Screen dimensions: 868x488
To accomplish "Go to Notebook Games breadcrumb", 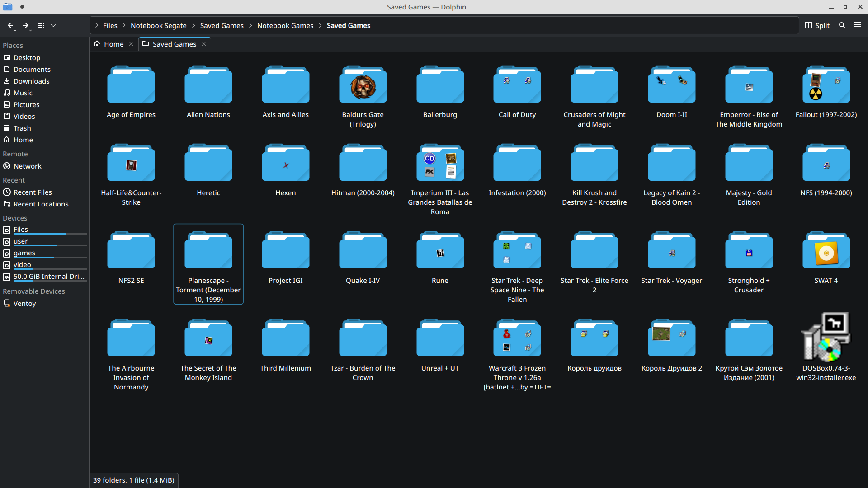I will coord(285,26).
